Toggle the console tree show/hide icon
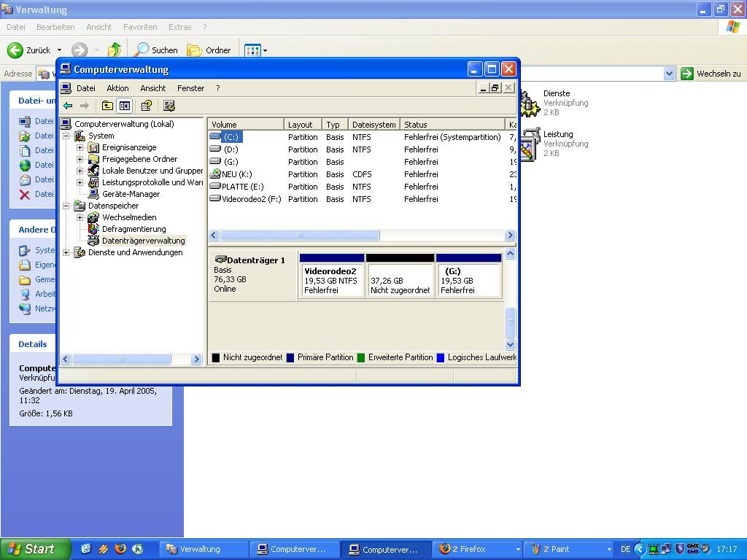 [125, 106]
